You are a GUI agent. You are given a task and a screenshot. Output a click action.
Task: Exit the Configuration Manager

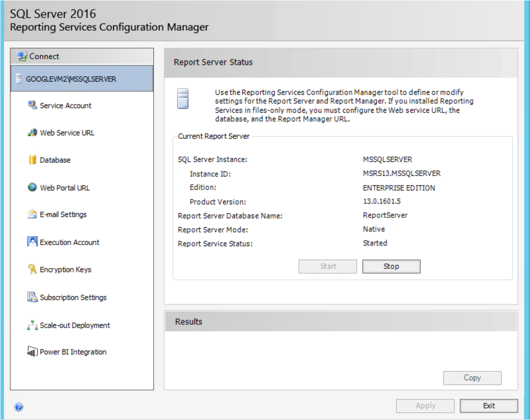click(x=489, y=405)
